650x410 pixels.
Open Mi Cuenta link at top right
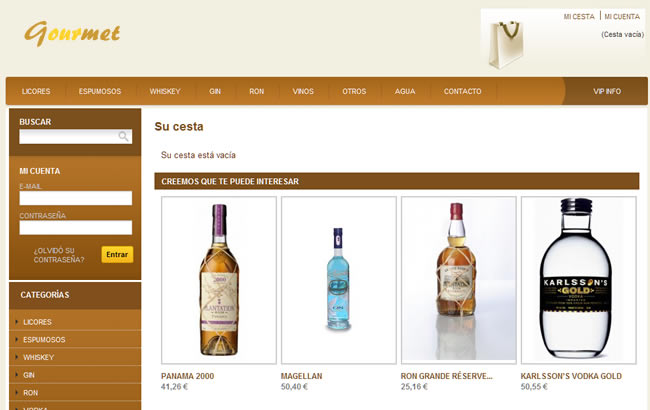click(x=622, y=17)
